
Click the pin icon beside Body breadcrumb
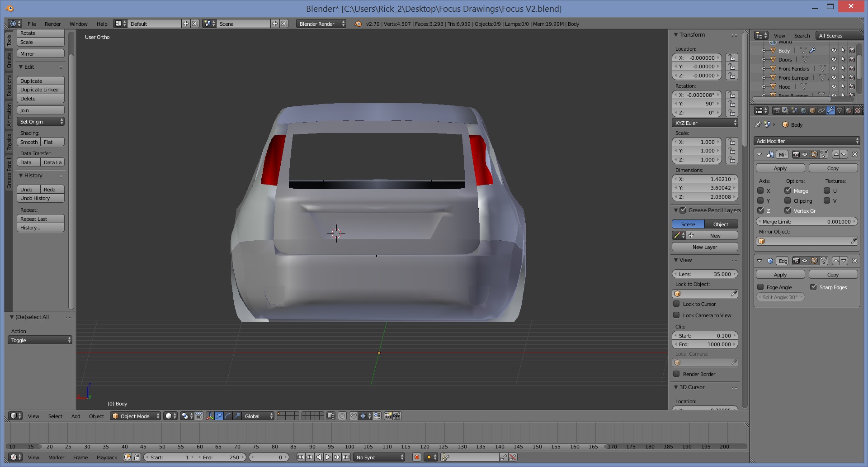click(758, 124)
